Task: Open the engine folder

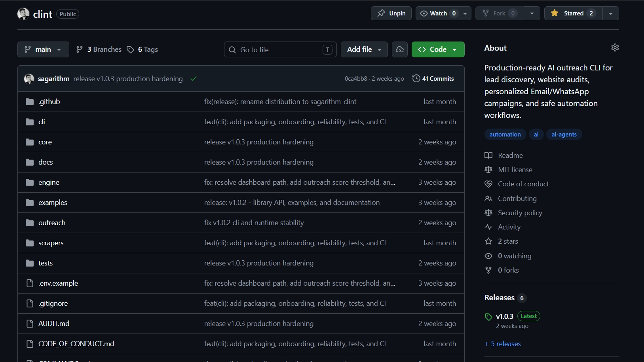Action: (49, 182)
